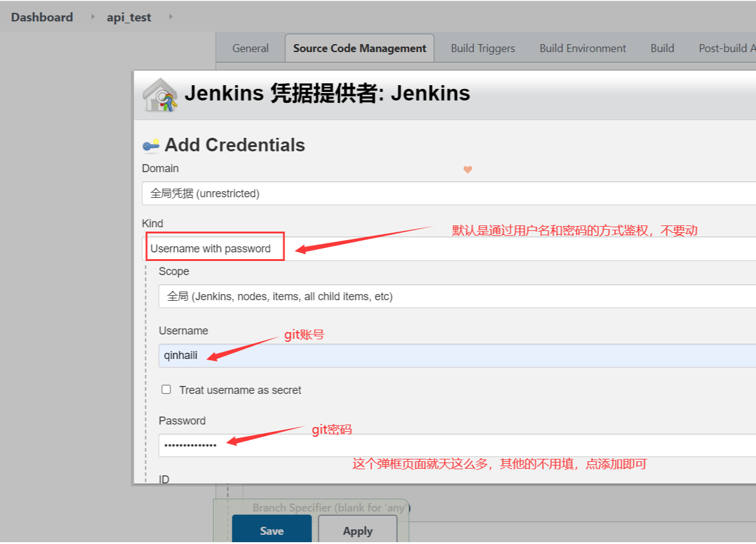Click the breadcrumb arrow after Dashboard
The image size is (756, 544).
(93, 17)
